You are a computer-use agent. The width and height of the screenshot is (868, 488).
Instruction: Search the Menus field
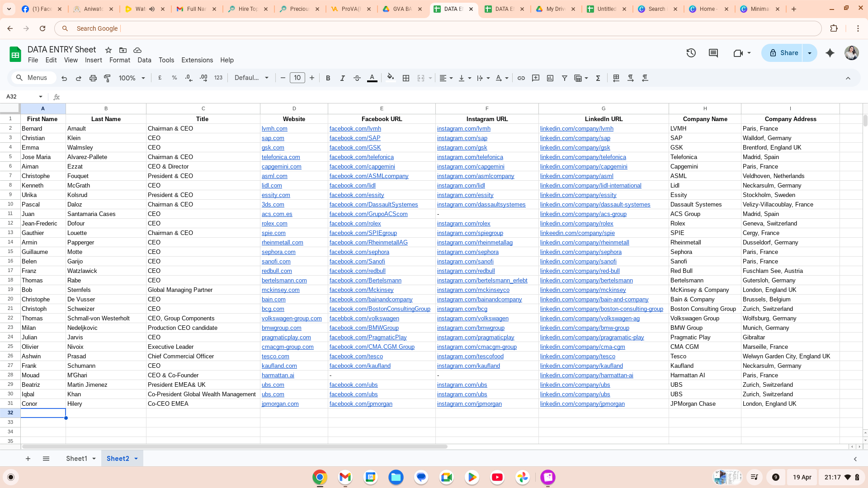[34, 78]
